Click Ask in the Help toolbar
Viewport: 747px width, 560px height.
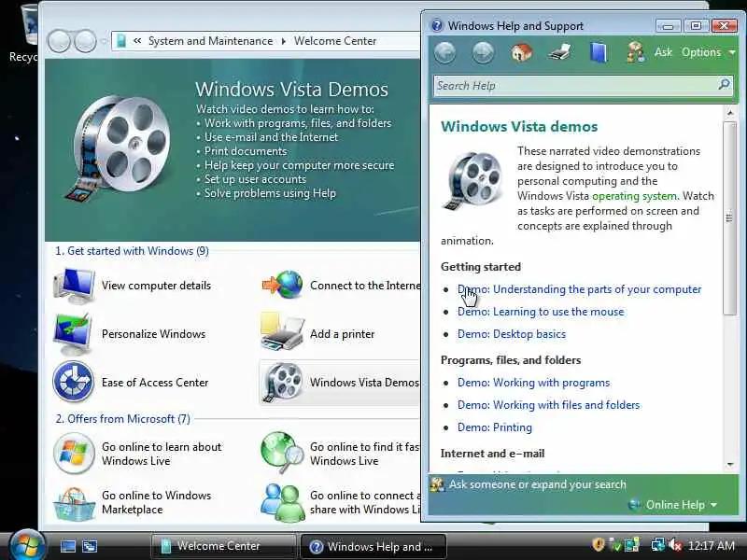coord(663,52)
